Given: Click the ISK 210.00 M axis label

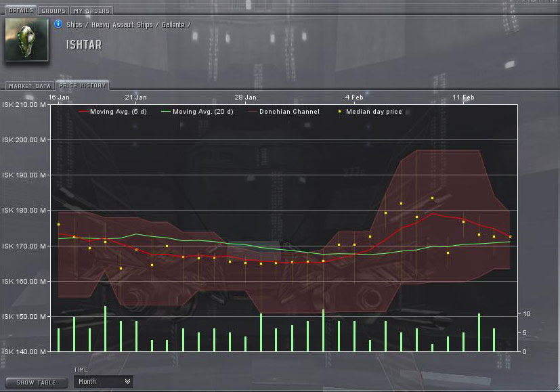Looking at the screenshot, I should tap(24, 105).
